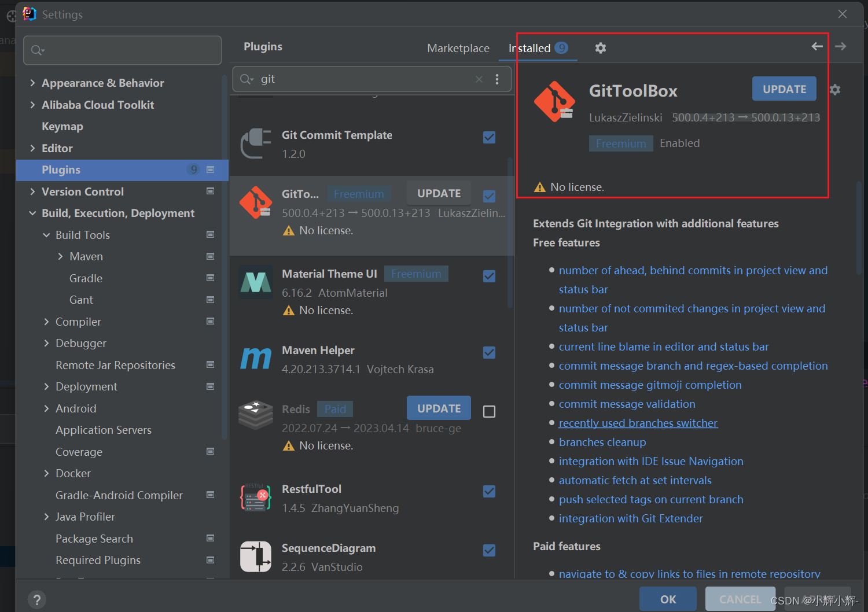Open Gradle-Android Compiler settings
868x612 pixels.
click(x=119, y=495)
